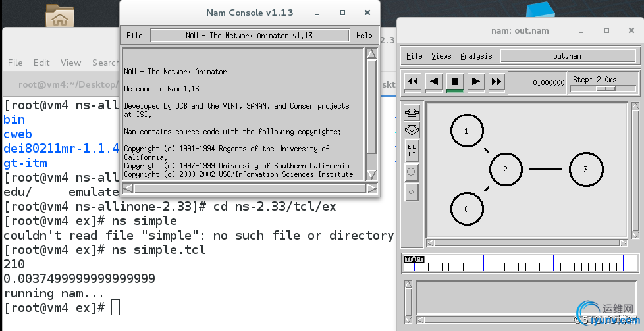Open the terminal's Search menu
The image size is (644, 331).
(105, 63)
